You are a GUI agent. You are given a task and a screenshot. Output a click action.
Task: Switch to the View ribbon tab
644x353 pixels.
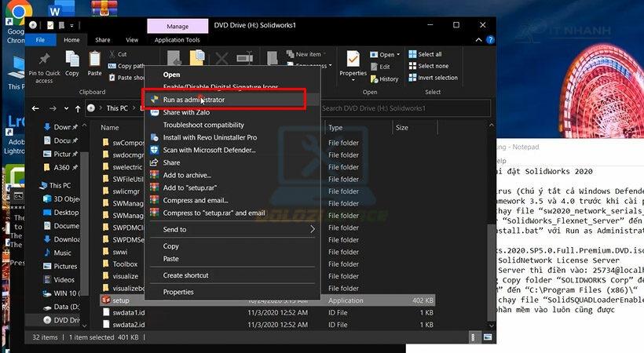132,40
